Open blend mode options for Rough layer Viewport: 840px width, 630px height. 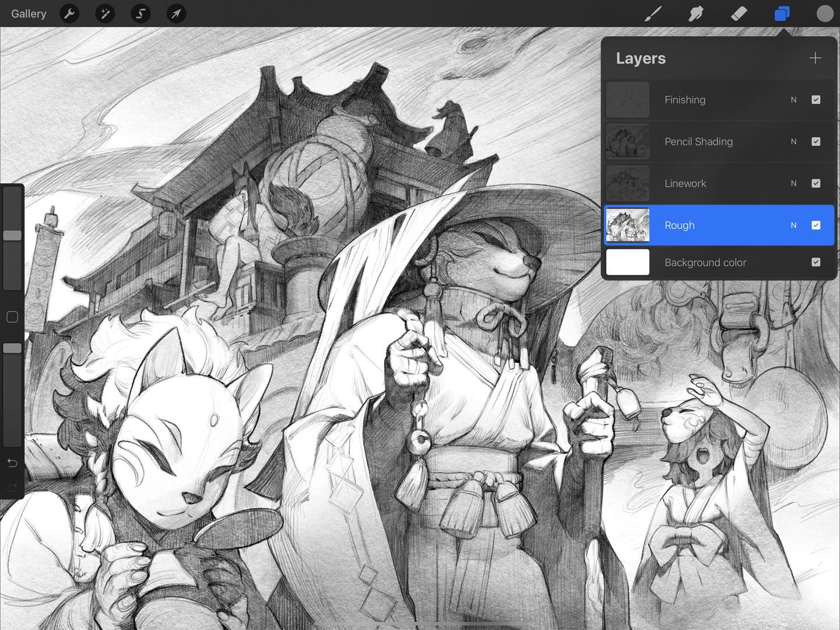pyautogui.click(x=793, y=225)
